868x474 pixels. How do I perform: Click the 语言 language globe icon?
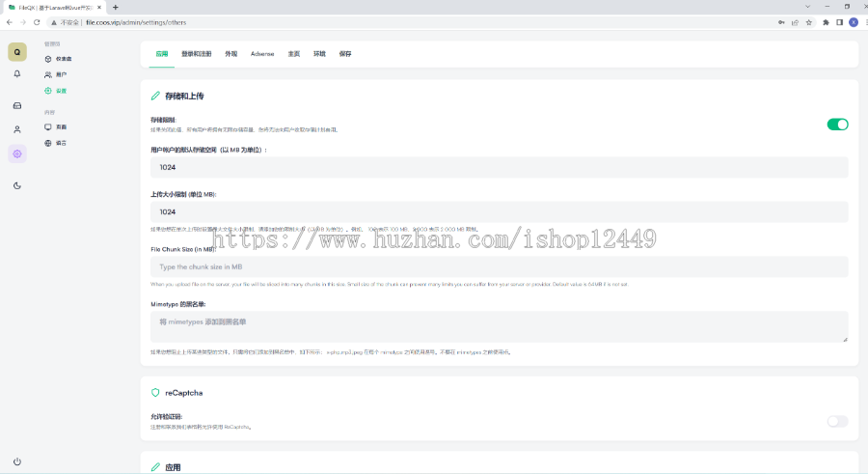click(x=48, y=143)
